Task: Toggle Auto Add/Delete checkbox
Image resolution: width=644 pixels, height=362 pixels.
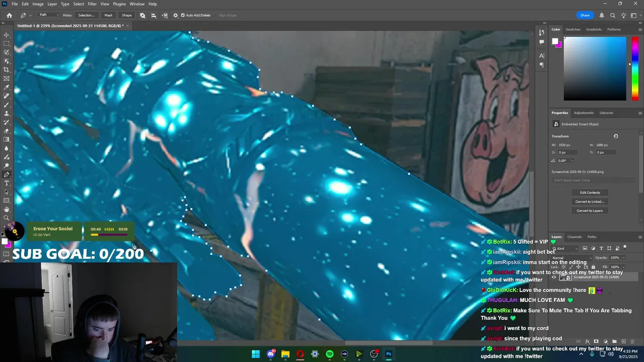Action: click(183, 15)
